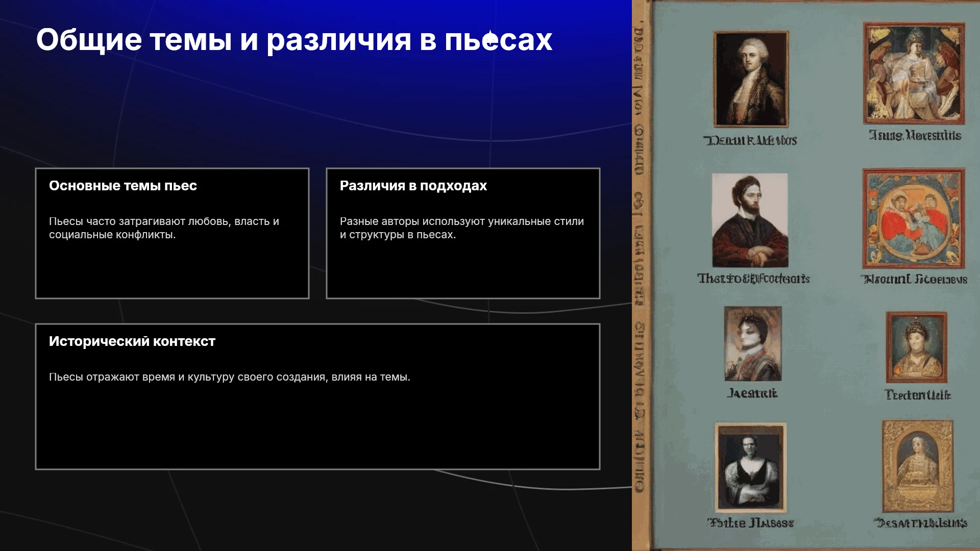Screen dimensions: 980x551
Task: Select the small red-framed portrait, third row right
Action: tap(917, 347)
